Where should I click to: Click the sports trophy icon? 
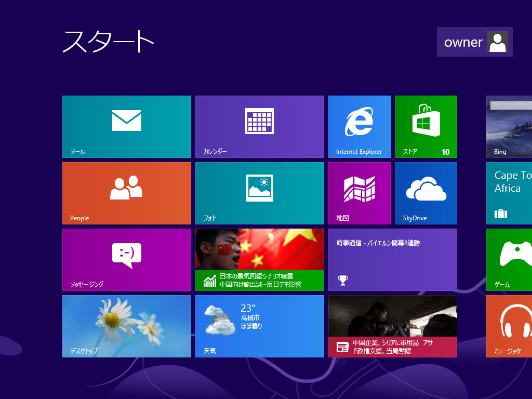coord(343,280)
